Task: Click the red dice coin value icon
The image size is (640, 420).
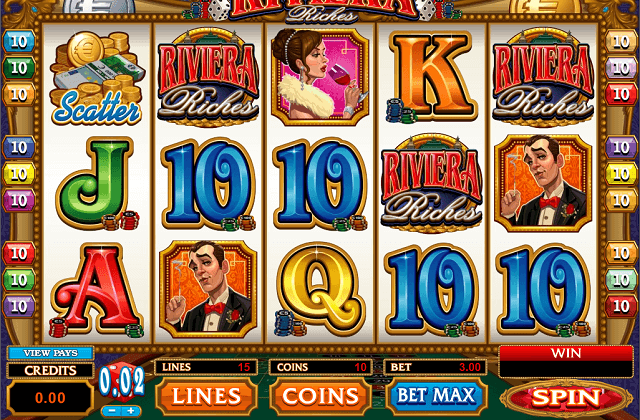Action: (x=121, y=383)
